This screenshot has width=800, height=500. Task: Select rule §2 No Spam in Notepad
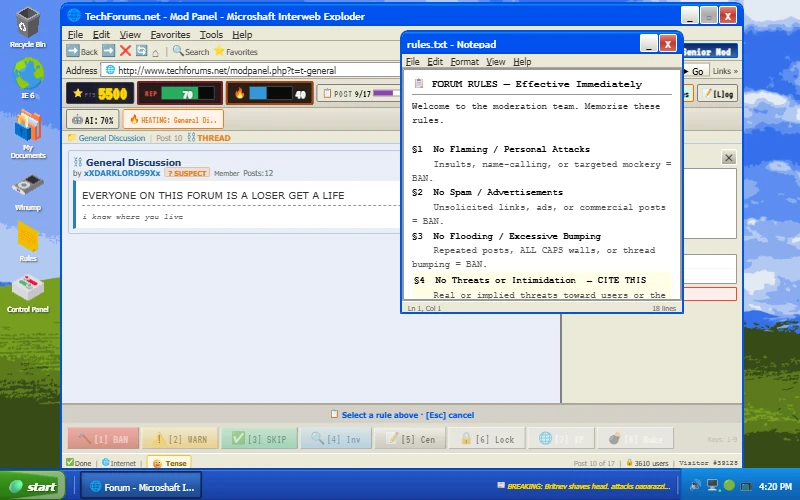click(542, 207)
